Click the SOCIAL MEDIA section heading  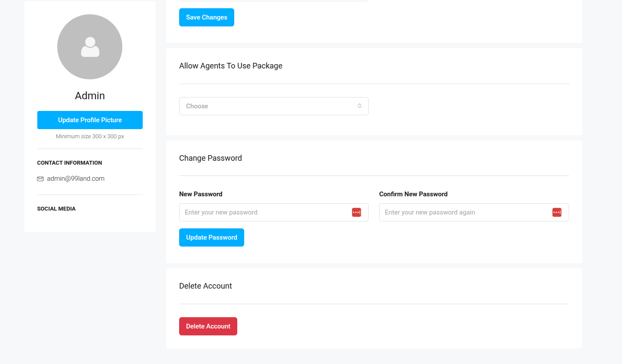(x=56, y=209)
